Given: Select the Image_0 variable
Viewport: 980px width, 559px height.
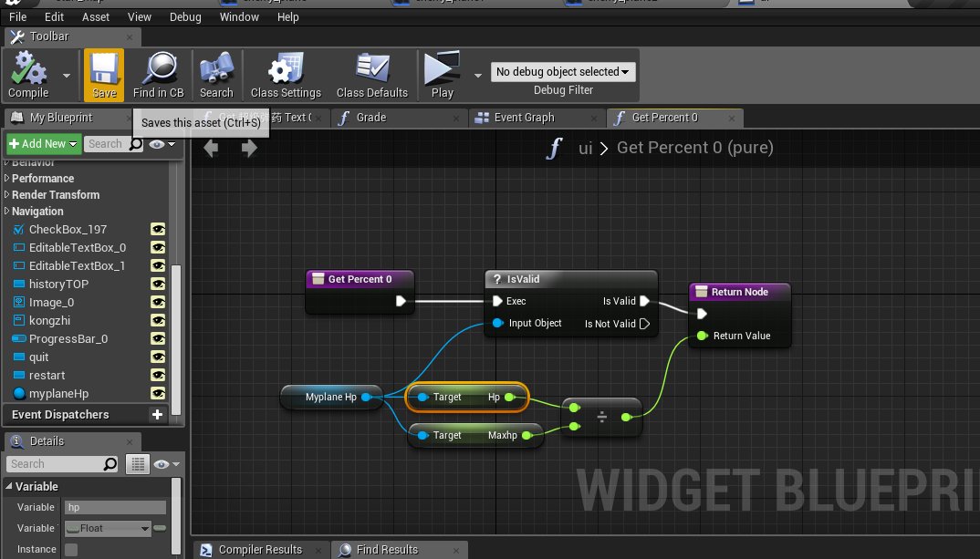Looking at the screenshot, I should click(51, 302).
